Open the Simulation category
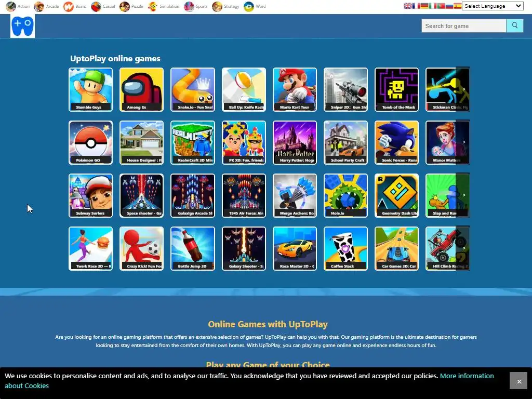This screenshot has height=399, width=532. point(164,6)
